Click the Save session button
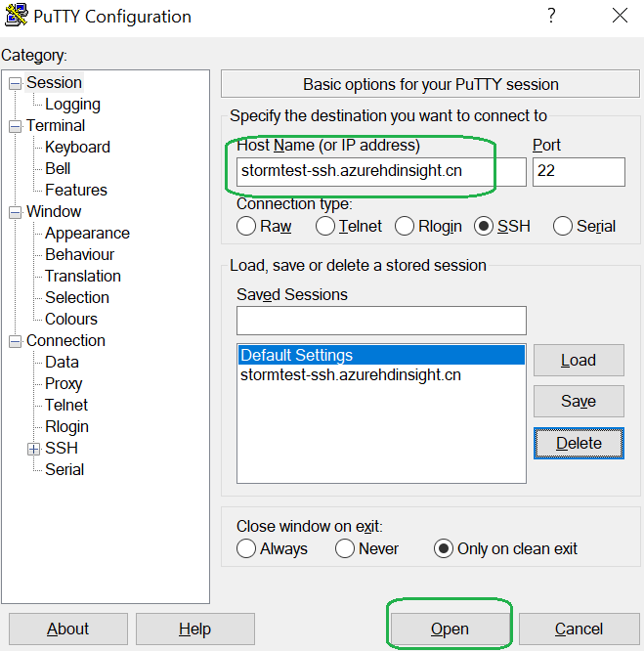 (578, 401)
